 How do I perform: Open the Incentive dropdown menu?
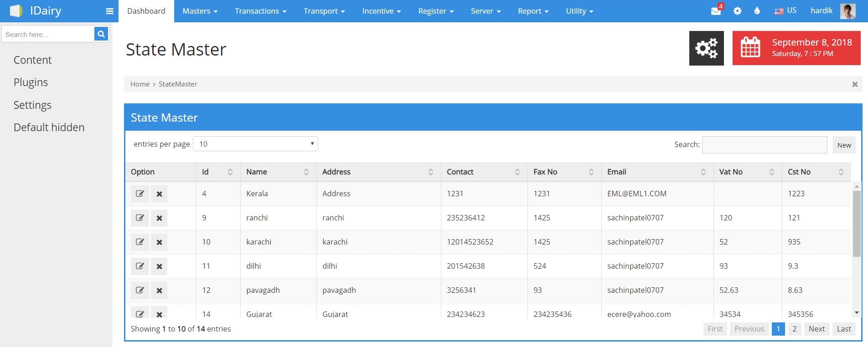[382, 11]
